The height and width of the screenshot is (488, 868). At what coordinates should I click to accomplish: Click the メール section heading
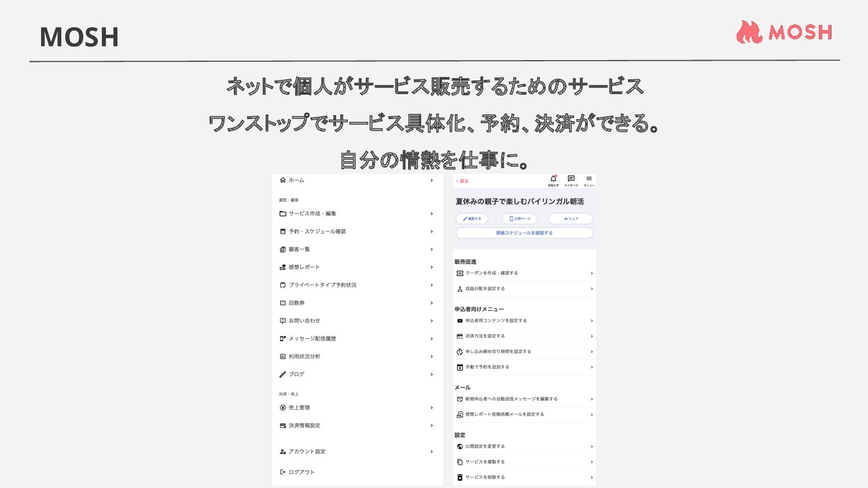(x=462, y=387)
